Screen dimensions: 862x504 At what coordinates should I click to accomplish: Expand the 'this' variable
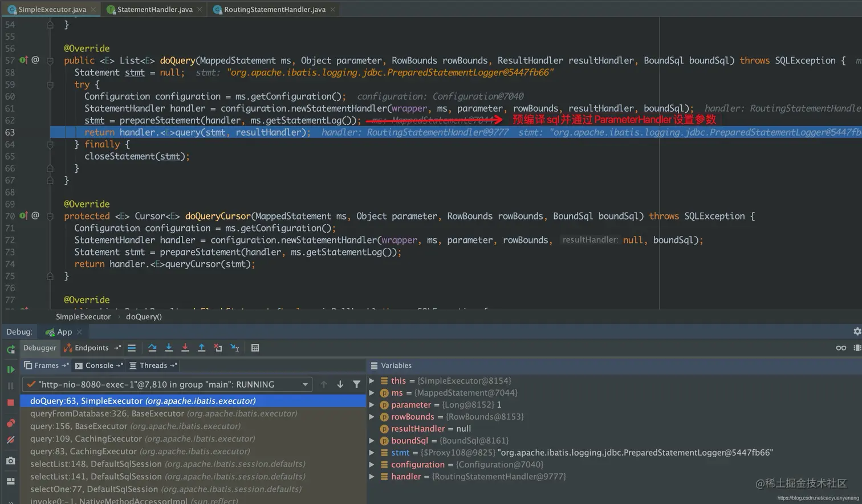[372, 381]
